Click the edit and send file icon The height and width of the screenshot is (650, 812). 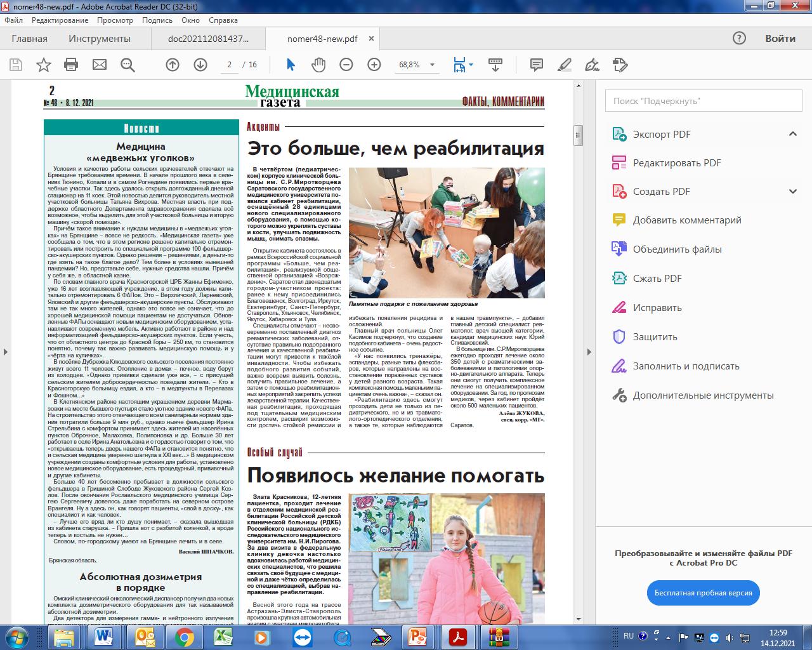pyautogui.click(x=620, y=65)
